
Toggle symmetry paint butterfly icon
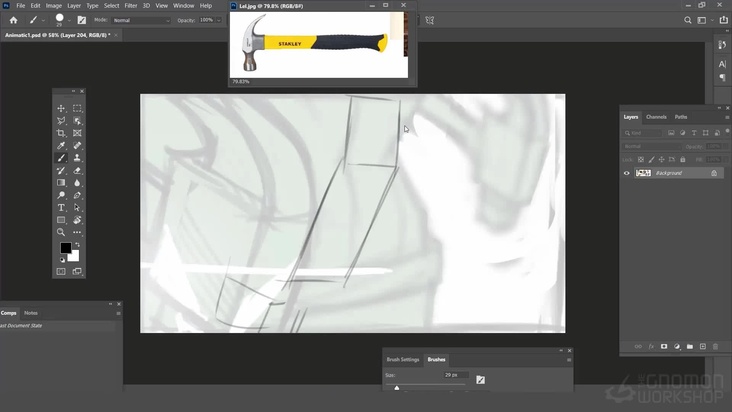pos(429,20)
